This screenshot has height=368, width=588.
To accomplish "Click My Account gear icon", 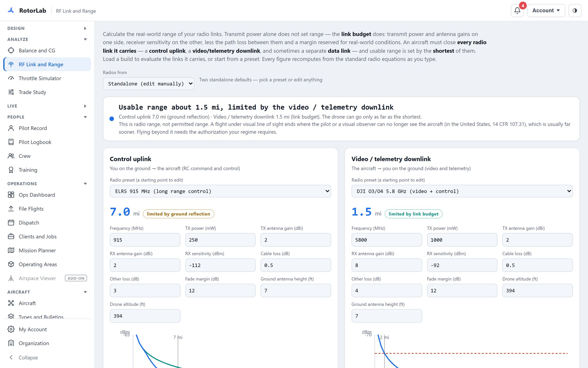I will pos(11,329).
